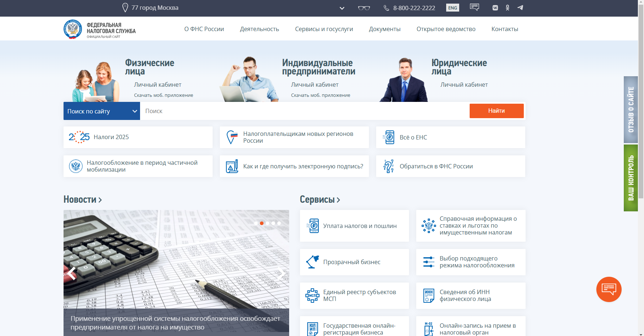Click the phone handset icon
The width and height of the screenshot is (644, 336).
[x=386, y=8]
